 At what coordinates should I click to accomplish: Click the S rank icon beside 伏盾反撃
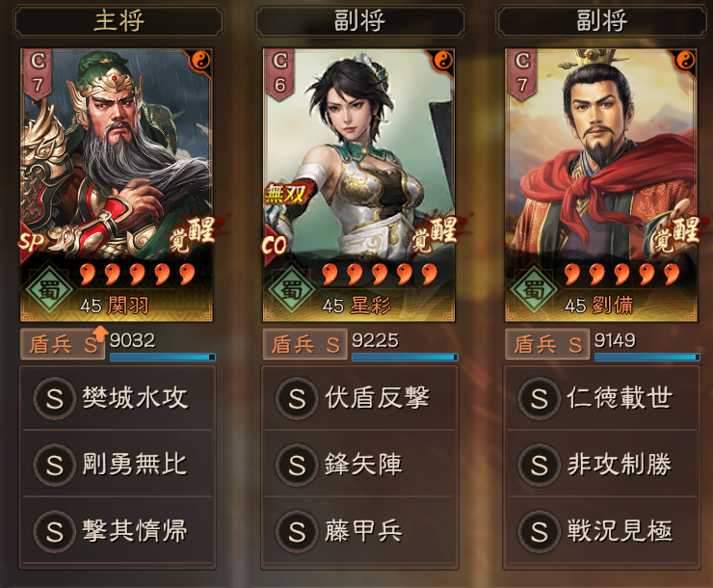point(297,398)
